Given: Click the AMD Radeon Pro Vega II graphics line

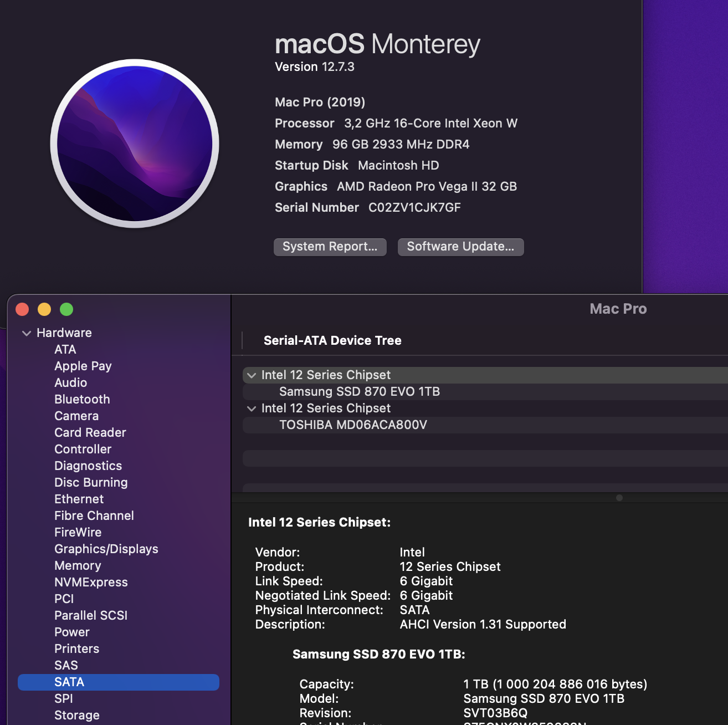Looking at the screenshot, I should [396, 187].
